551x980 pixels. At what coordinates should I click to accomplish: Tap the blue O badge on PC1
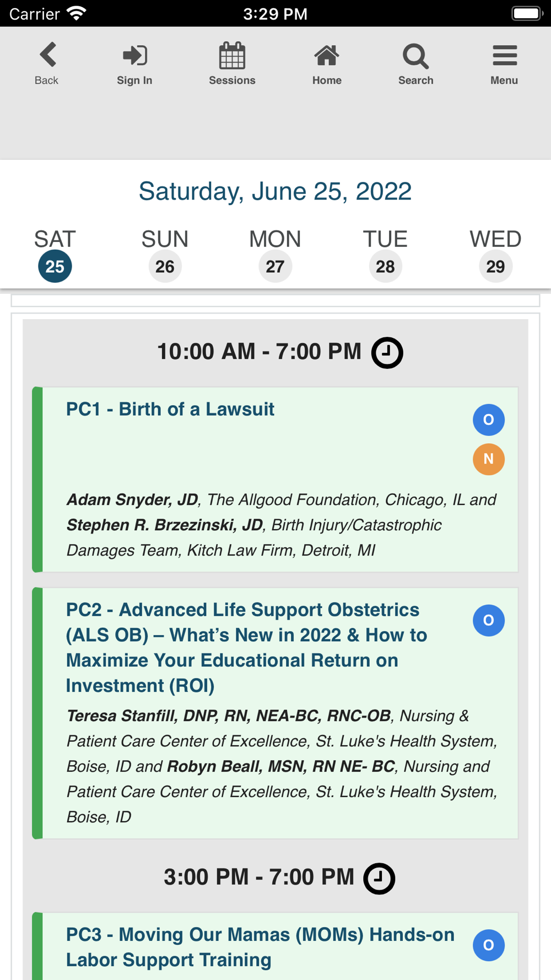[489, 420]
